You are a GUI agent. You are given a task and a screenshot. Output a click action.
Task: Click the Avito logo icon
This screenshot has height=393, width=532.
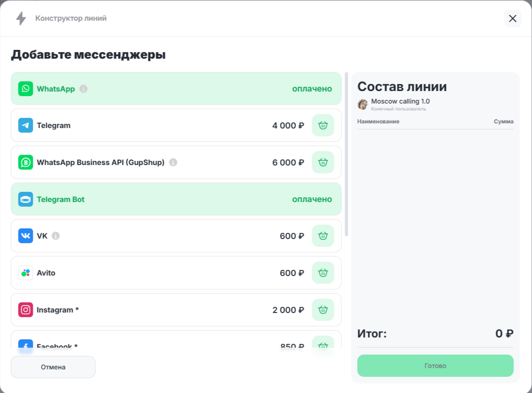pyautogui.click(x=25, y=273)
